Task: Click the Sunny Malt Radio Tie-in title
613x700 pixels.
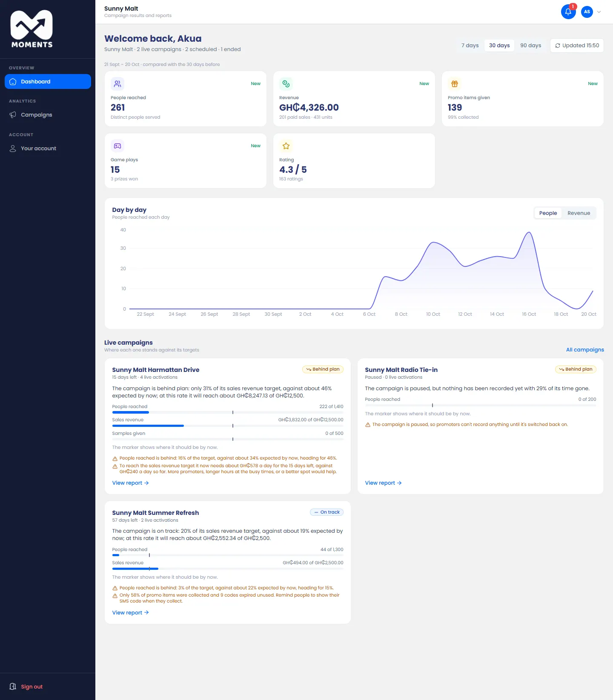Action: pyautogui.click(x=401, y=370)
